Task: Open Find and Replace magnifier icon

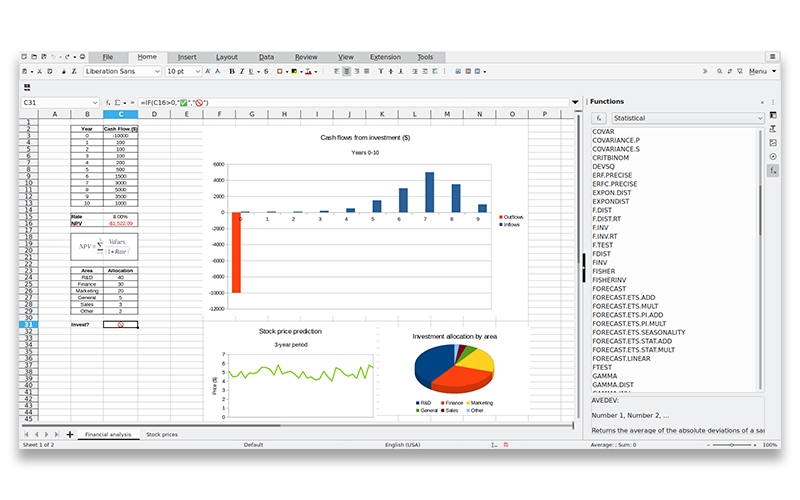Action: (x=718, y=72)
